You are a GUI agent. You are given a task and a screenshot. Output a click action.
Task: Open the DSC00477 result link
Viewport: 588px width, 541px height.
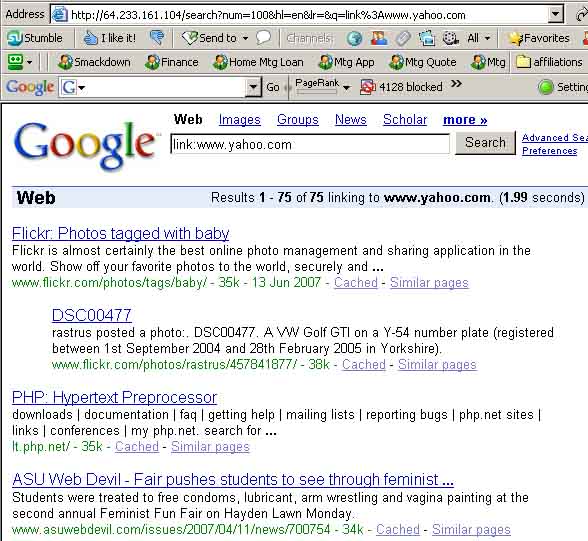click(92, 315)
